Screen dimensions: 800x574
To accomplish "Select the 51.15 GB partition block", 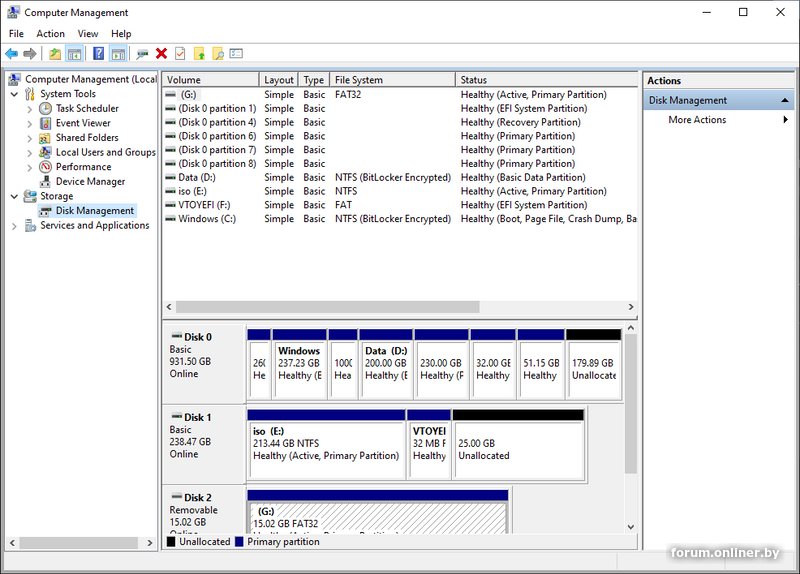I will point(541,364).
